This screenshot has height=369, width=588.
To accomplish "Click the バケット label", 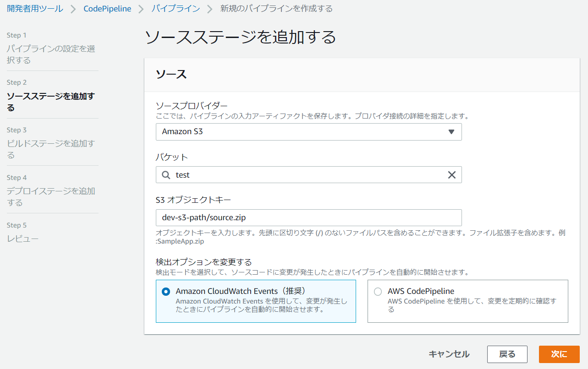I will click(172, 157).
